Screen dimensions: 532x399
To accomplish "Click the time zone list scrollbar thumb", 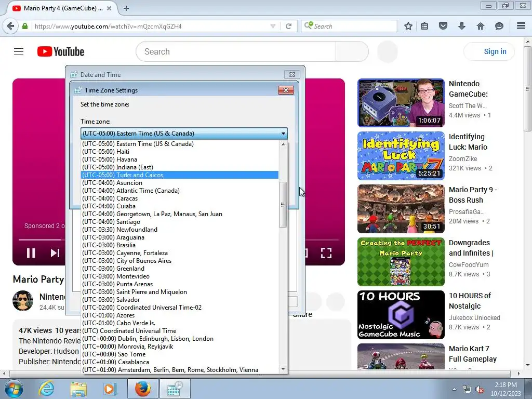I will coord(283,205).
